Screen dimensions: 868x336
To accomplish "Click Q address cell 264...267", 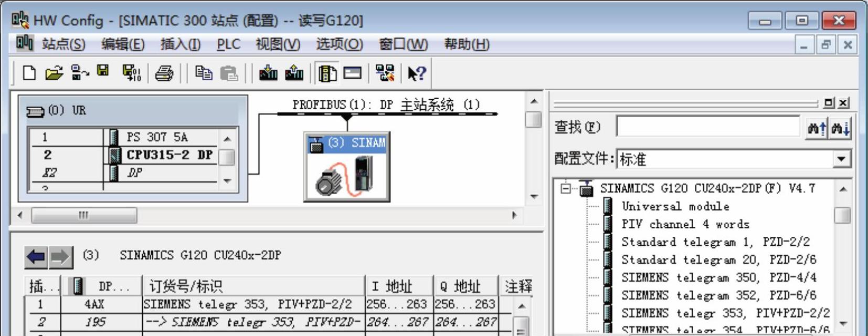I will coord(465,322).
